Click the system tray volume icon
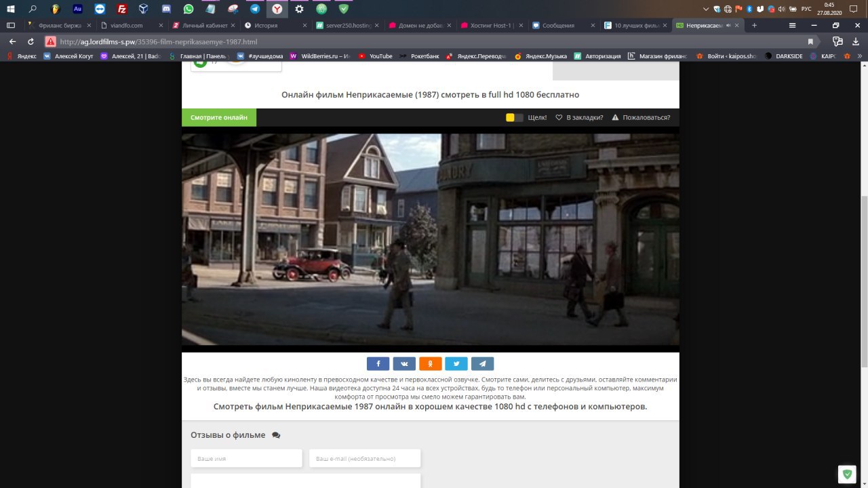The image size is (868, 488). pyautogui.click(x=781, y=9)
